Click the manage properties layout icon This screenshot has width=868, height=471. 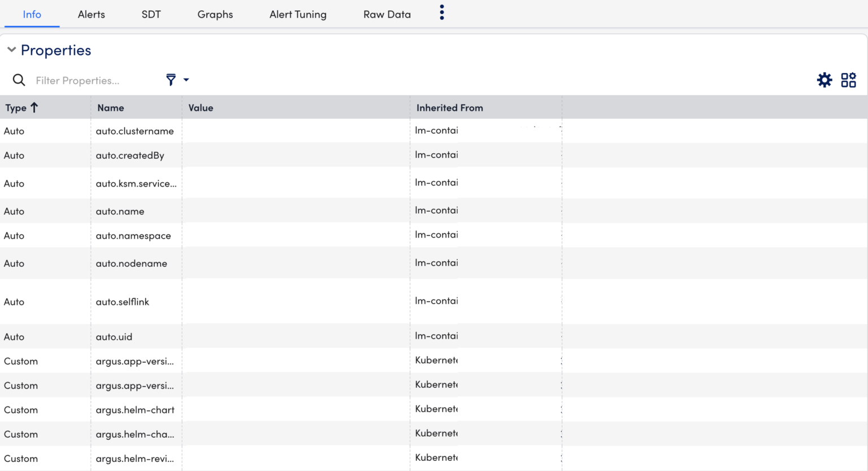coord(848,80)
